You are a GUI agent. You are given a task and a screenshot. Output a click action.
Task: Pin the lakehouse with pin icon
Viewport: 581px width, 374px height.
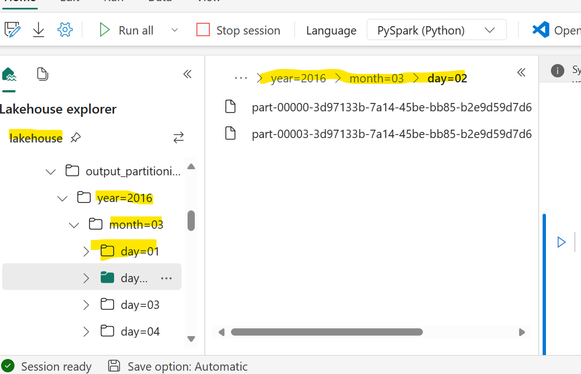[x=76, y=138]
